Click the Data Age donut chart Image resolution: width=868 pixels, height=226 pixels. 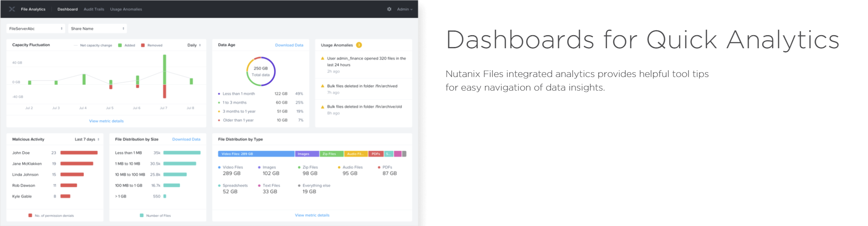coord(261,72)
